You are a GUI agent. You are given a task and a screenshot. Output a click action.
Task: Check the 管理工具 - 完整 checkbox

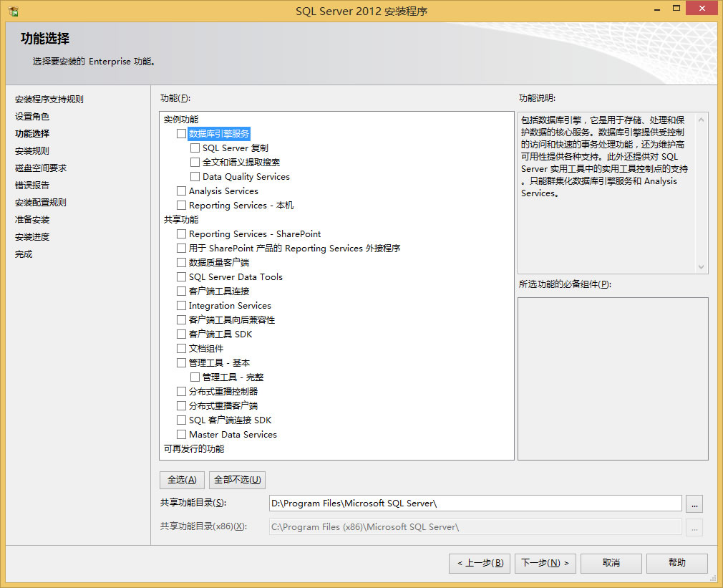(x=195, y=377)
